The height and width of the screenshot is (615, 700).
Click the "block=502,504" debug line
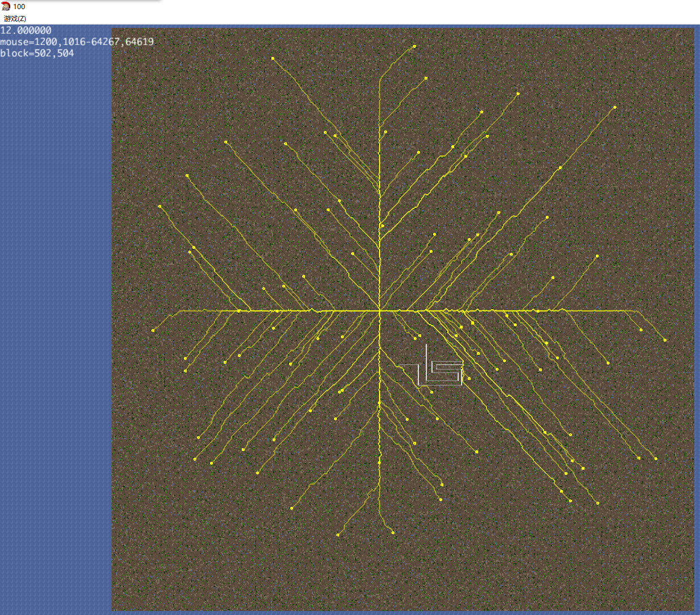pyautogui.click(x=37, y=53)
